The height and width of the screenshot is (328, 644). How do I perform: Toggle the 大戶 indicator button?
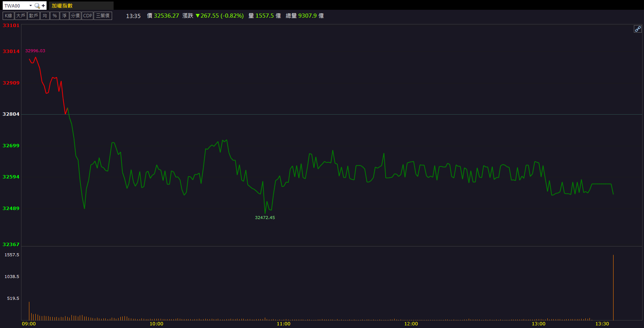click(21, 16)
